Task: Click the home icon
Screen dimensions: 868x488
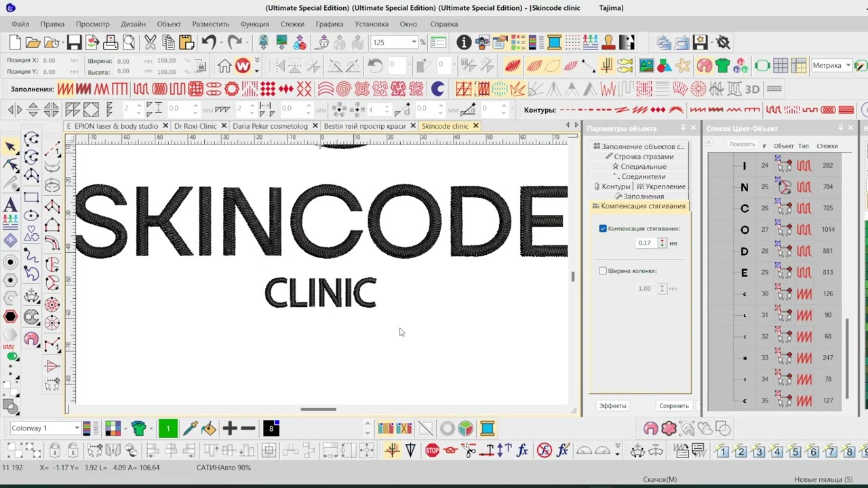Action: click(224, 66)
